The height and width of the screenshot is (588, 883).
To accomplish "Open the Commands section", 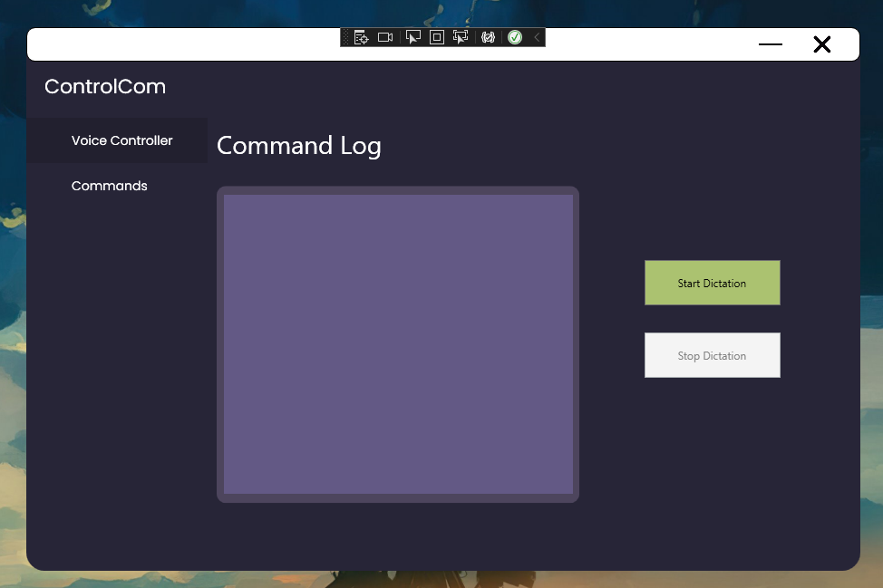I will pyautogui.click(x=109, y=186).
